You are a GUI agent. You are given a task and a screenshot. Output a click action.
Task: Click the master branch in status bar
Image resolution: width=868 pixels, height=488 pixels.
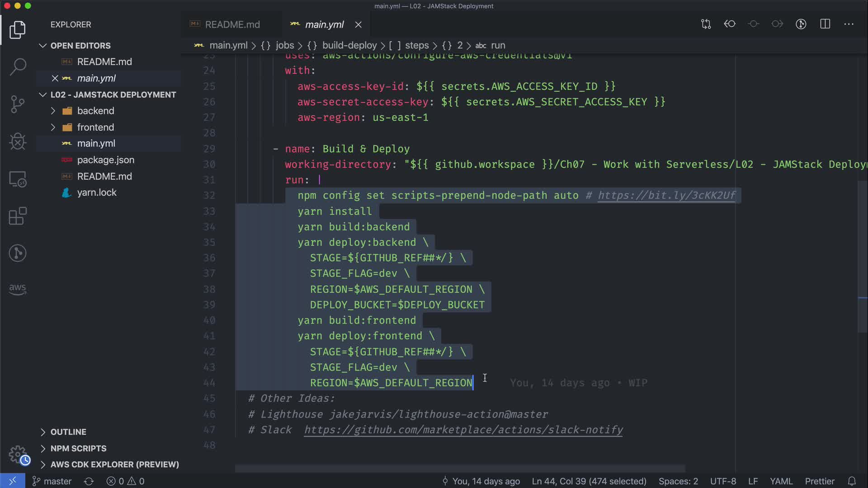point(52,481)
